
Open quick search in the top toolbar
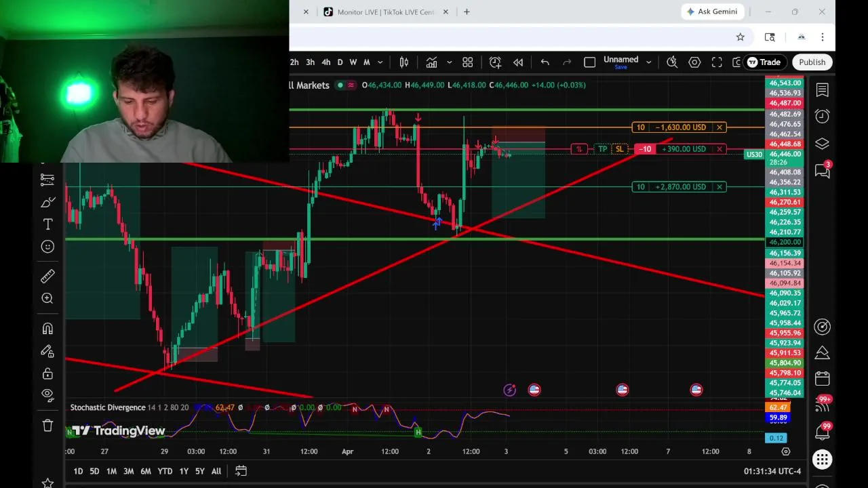click(672, 62)
